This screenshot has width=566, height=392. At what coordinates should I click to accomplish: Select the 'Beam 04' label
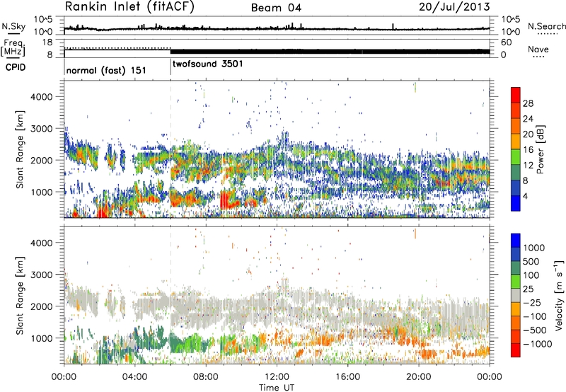(x=276, y=8)
